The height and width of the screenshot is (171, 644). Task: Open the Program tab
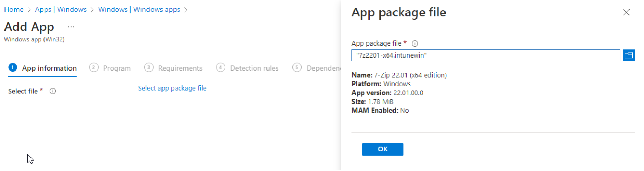click(x=117, y=68)
